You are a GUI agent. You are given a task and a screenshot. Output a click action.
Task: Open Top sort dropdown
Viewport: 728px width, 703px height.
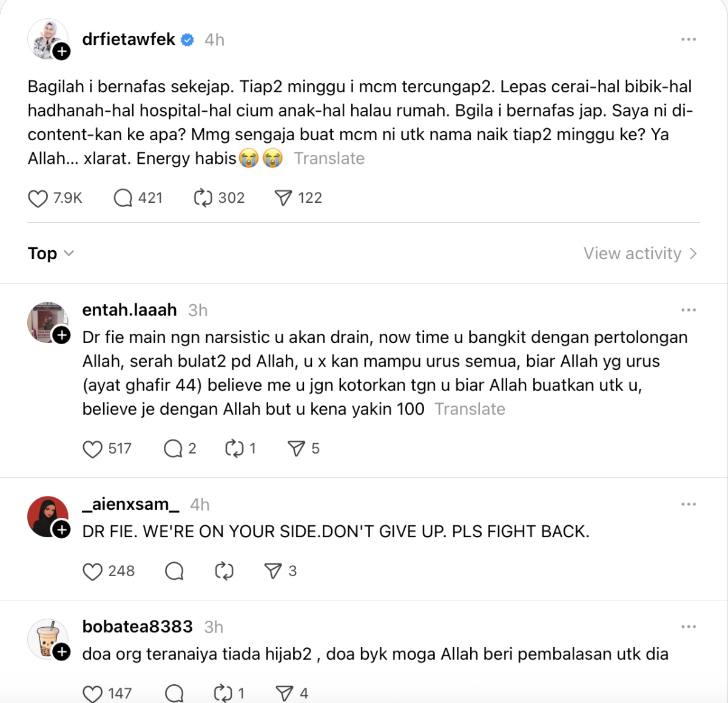click(x=51, y=253)
